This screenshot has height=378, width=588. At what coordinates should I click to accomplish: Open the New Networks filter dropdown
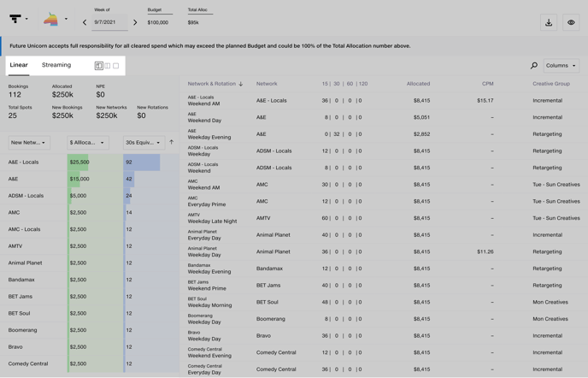tap(29, 143)
